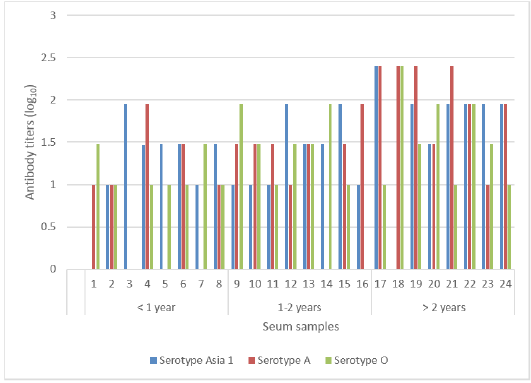Click the tall red bar for sample 21
This screenshot has width=531, height=383.
[x=452, y=168]
